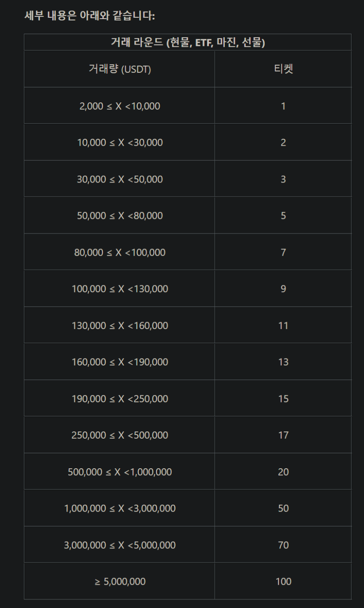Image resolution: width=364 pixels, height=608 pixels.
Task: Select the "80,000 ≤ X <100,000" range cell
Action: coord(120,252)
